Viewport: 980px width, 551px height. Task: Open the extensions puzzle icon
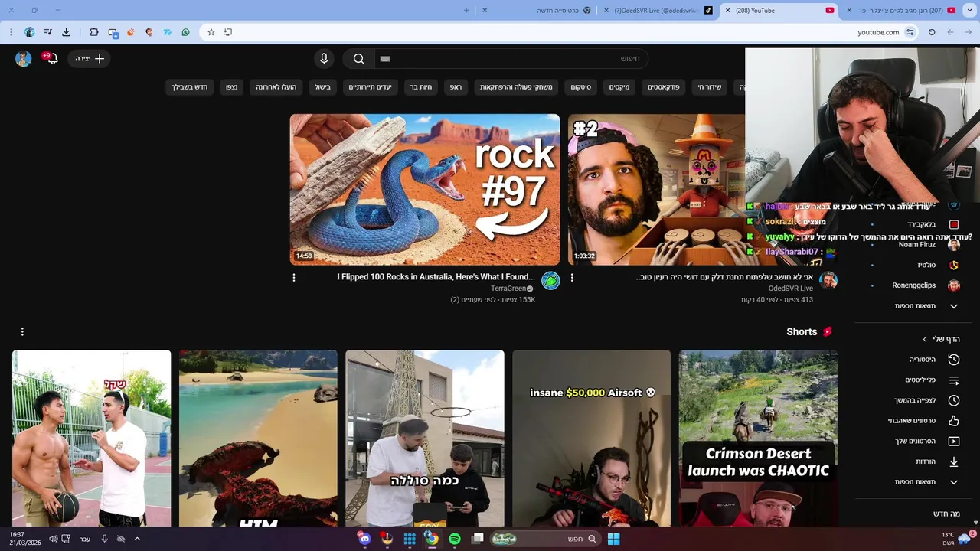93,32
